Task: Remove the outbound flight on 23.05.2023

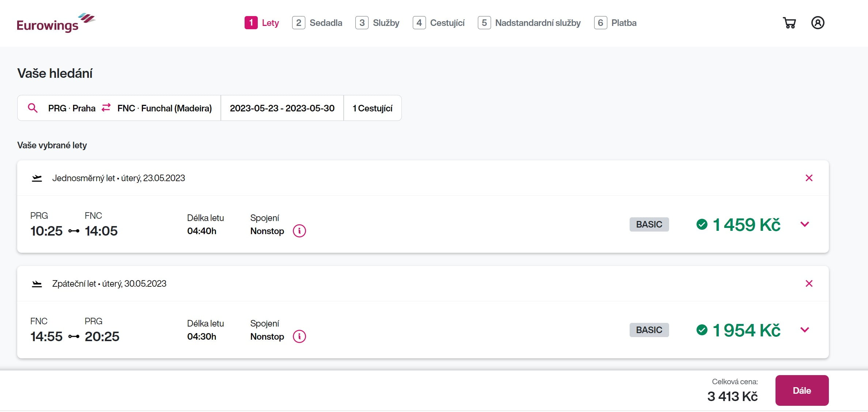Action: click(x=809, y=178)
